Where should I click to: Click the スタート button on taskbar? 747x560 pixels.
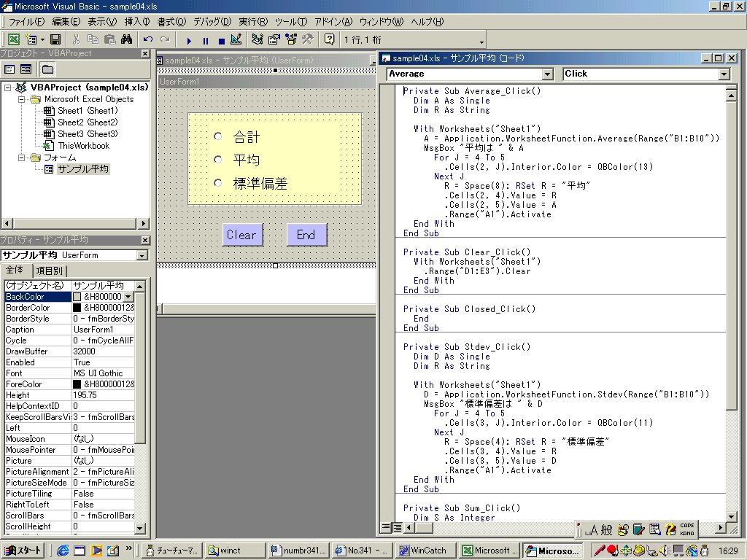23,550
